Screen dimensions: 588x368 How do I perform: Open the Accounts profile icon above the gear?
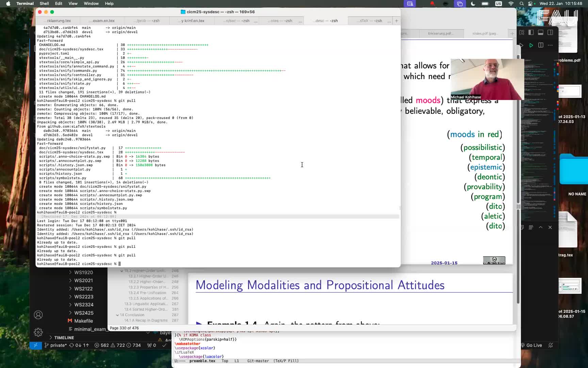click(38, 315)
